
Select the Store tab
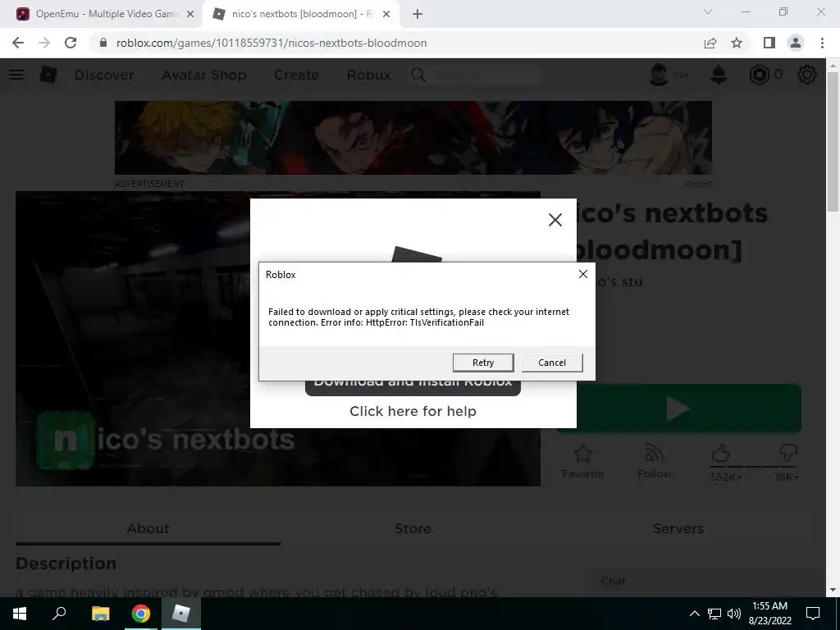413,528
